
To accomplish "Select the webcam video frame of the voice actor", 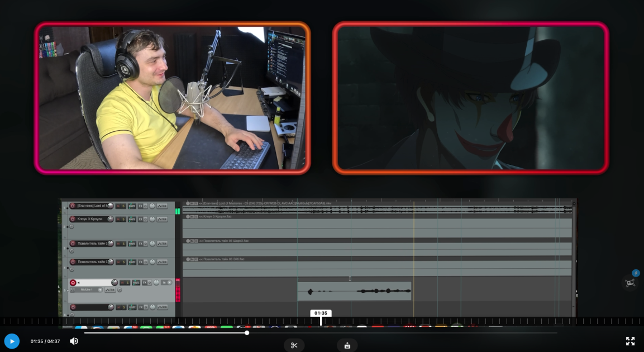I will coord(173,98).
